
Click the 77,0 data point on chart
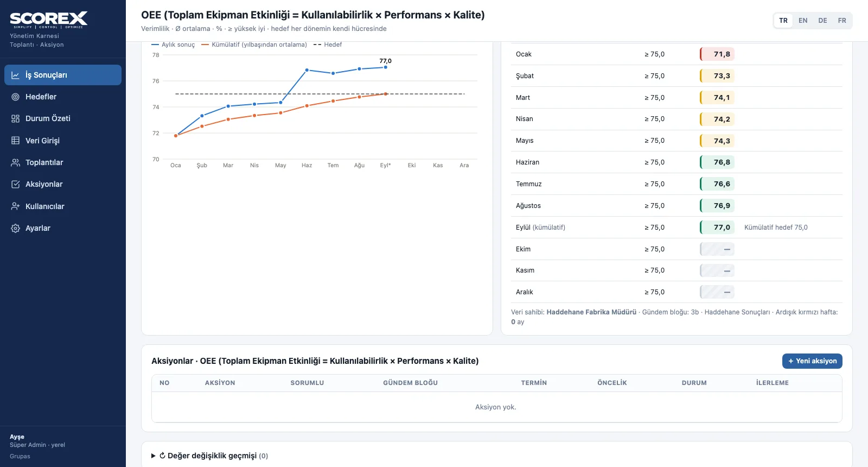pos(386,67)
